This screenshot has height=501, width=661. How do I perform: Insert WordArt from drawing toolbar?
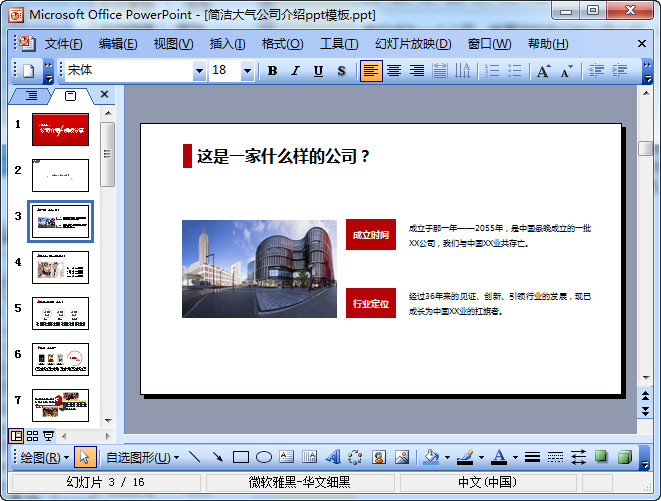333,457
